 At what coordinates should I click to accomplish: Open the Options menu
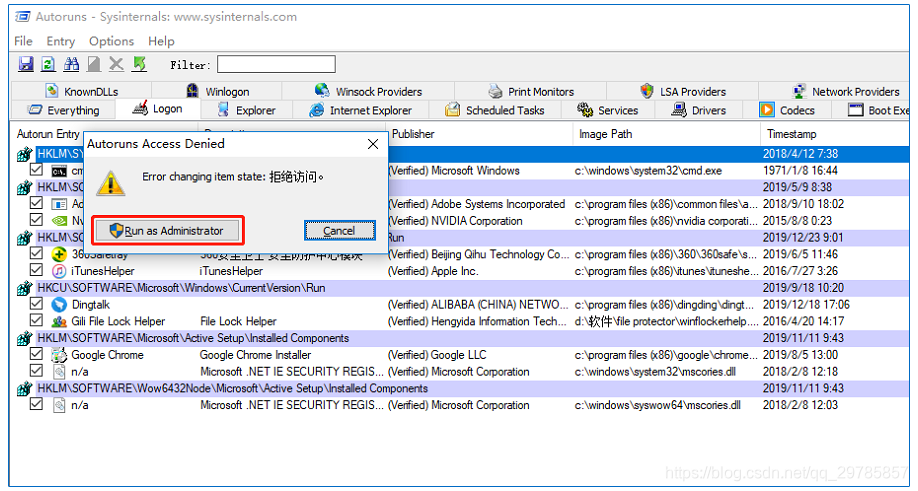pos(111,41)
